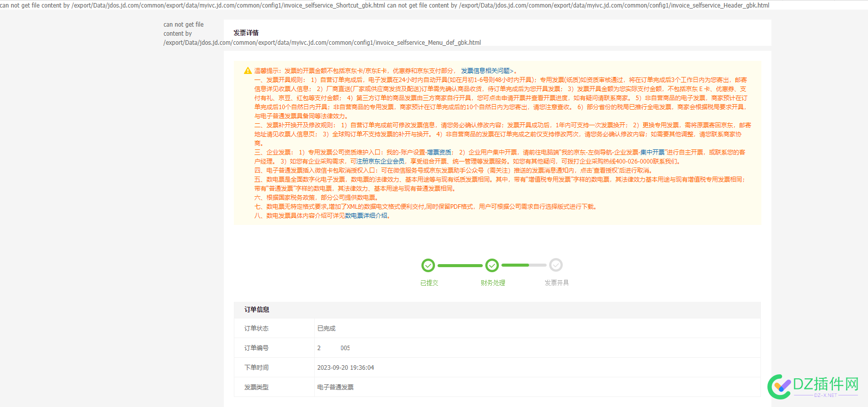Open the 数电票详细介绍 link
The height and width of the screenshot is (407, 868).
point(366,216)
